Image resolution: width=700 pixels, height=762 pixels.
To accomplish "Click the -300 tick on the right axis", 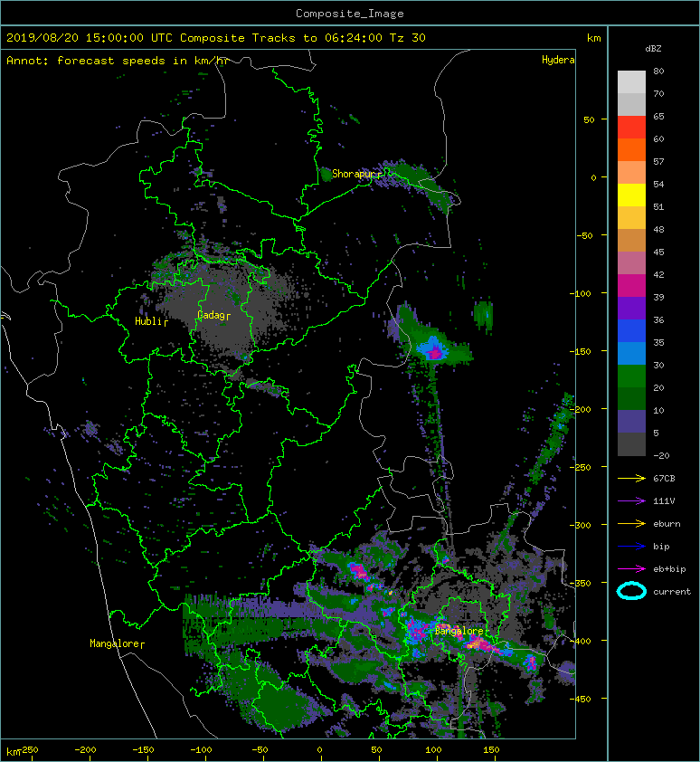I will tap(581, 525).
